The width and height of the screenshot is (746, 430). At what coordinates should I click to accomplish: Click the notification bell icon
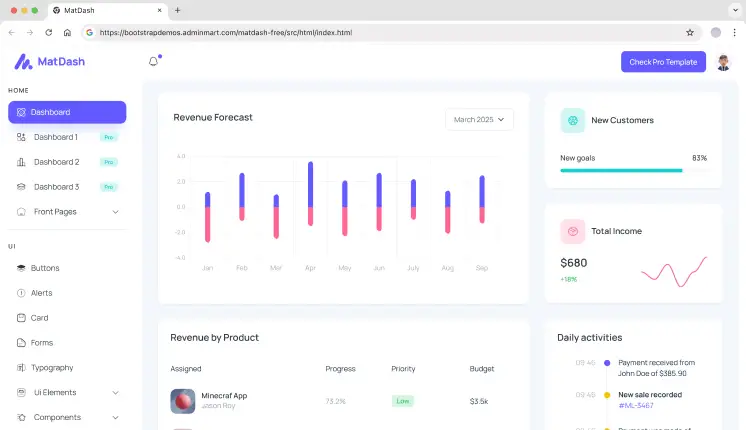pyautogui.click(x=153, y=62)
